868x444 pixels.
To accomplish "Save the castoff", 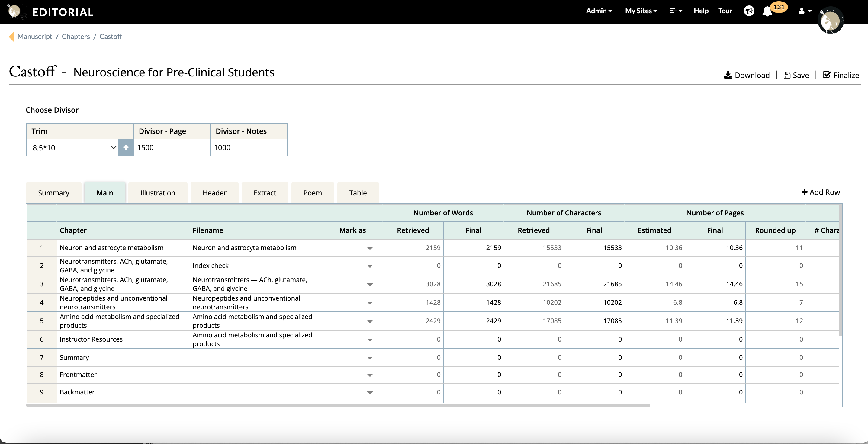I will coord(796,75).
